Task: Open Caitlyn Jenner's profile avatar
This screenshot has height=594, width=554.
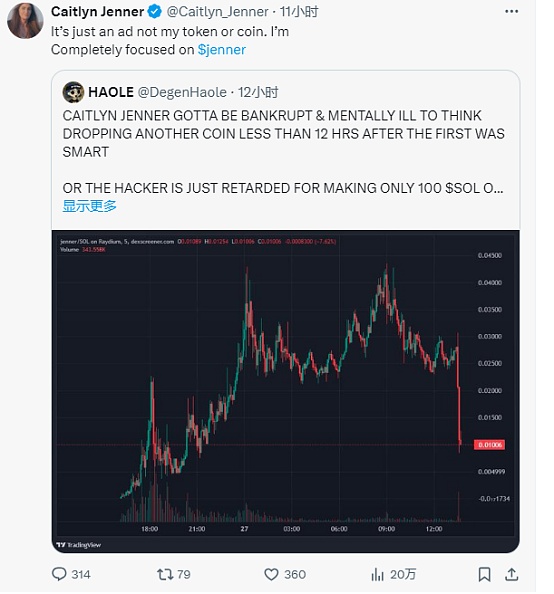Action: pyautogui.click(x=25, y=20)
